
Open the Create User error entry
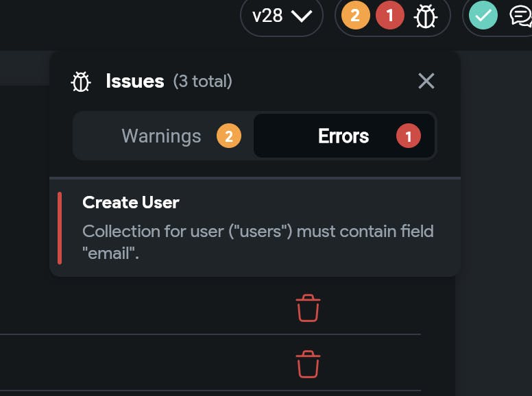click(131, 203)
